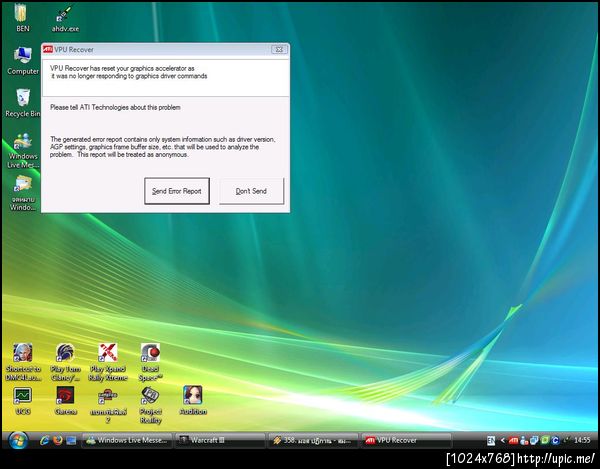The height and width of the screenshot is (469, 600).
Task: Close the VPU Recover dialog
Action: (x=279, y=49)
